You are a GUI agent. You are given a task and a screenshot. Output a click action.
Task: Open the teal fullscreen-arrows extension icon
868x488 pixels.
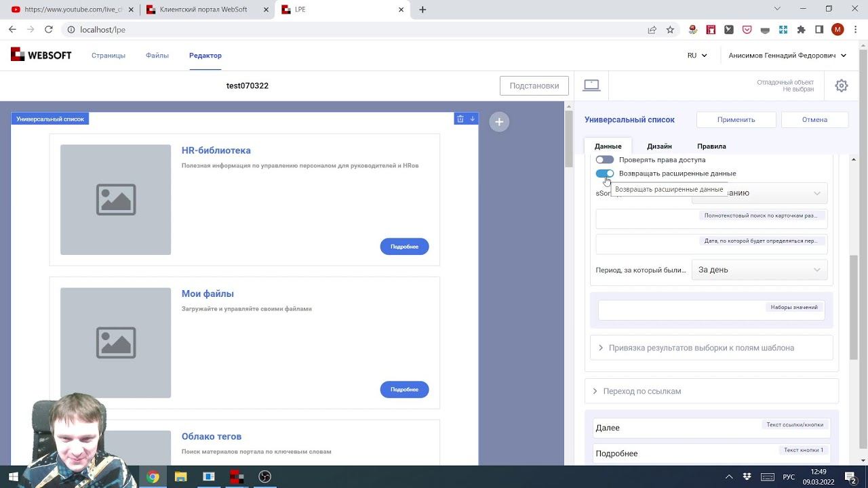point(783,29)
